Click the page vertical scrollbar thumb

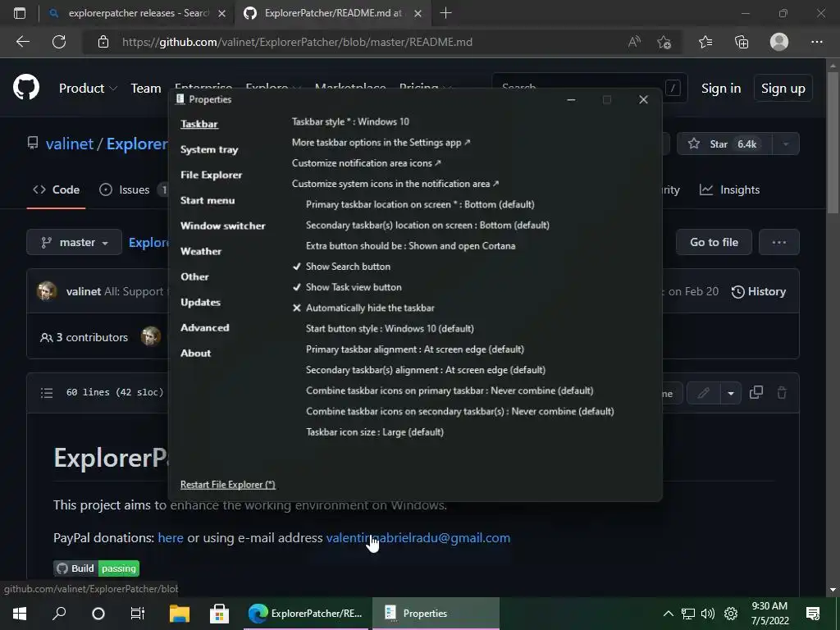pyautogui.click(x=833, y=144)
